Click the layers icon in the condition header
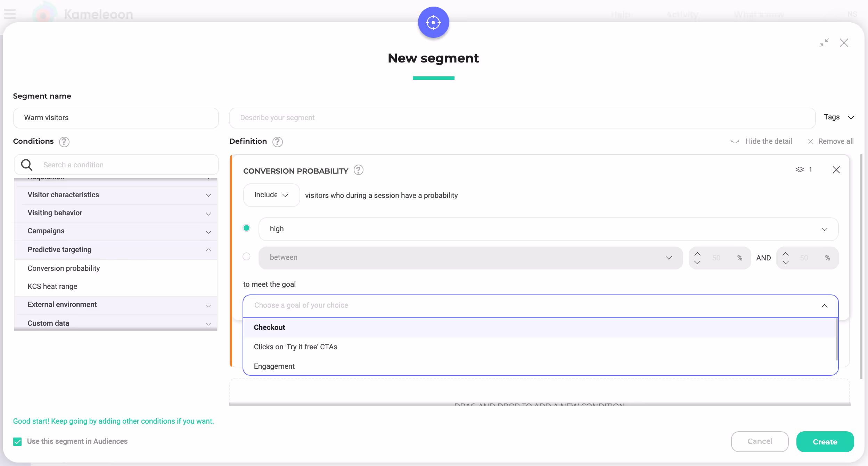 coord(800,169)
